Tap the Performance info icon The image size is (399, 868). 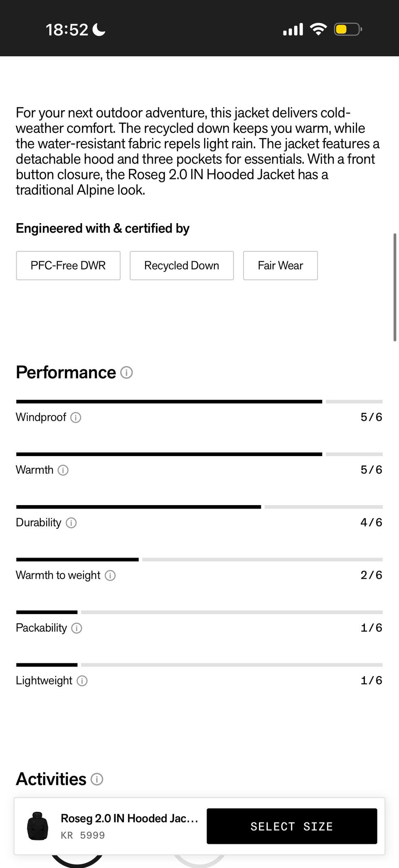coord(126,372)
